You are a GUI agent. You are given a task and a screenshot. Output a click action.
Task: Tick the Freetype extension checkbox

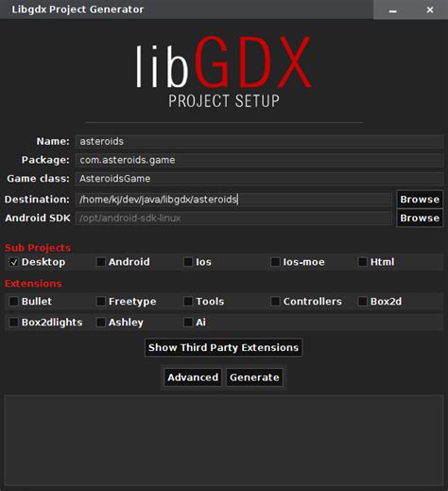pos(101,301)
